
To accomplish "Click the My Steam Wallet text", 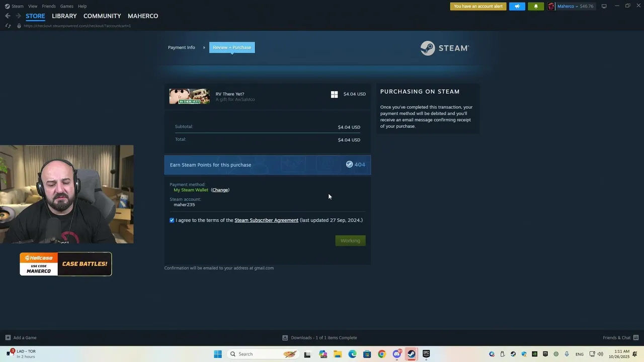I will (x=191, y=190).
